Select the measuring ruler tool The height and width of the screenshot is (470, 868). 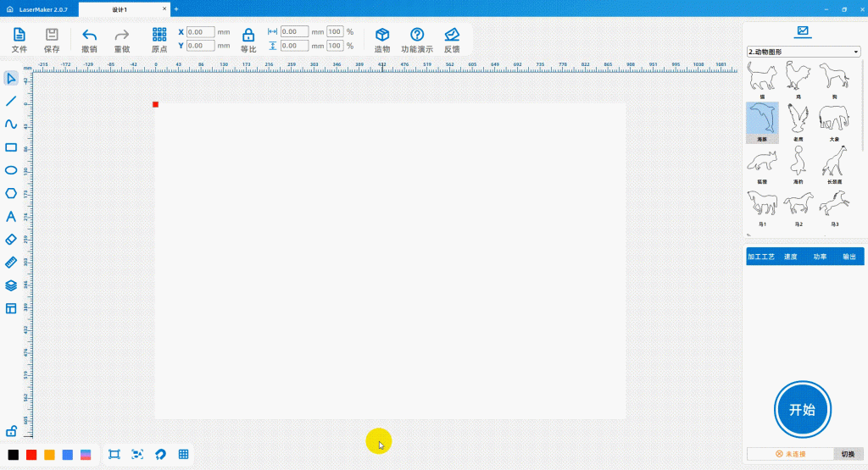tap(11, 263)
